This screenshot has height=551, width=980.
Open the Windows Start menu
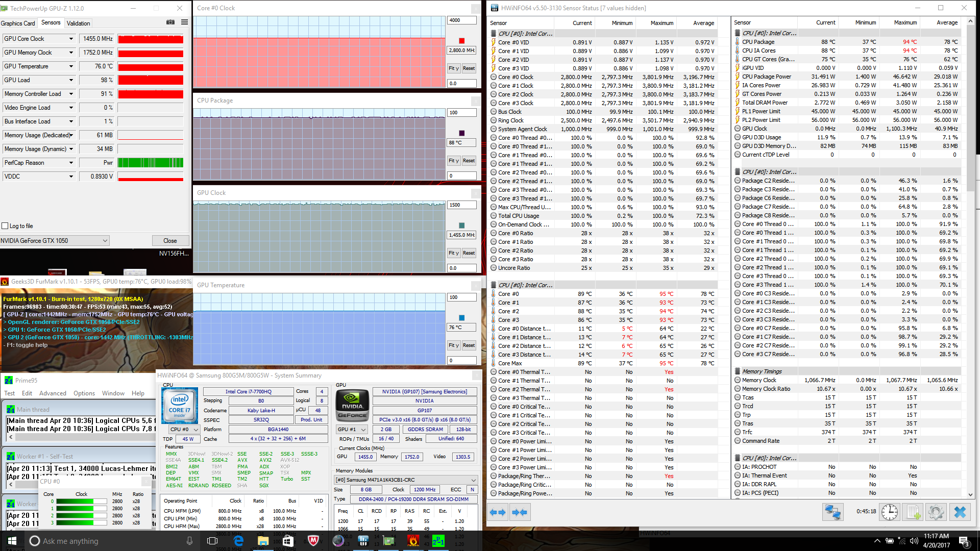point(12,541)
